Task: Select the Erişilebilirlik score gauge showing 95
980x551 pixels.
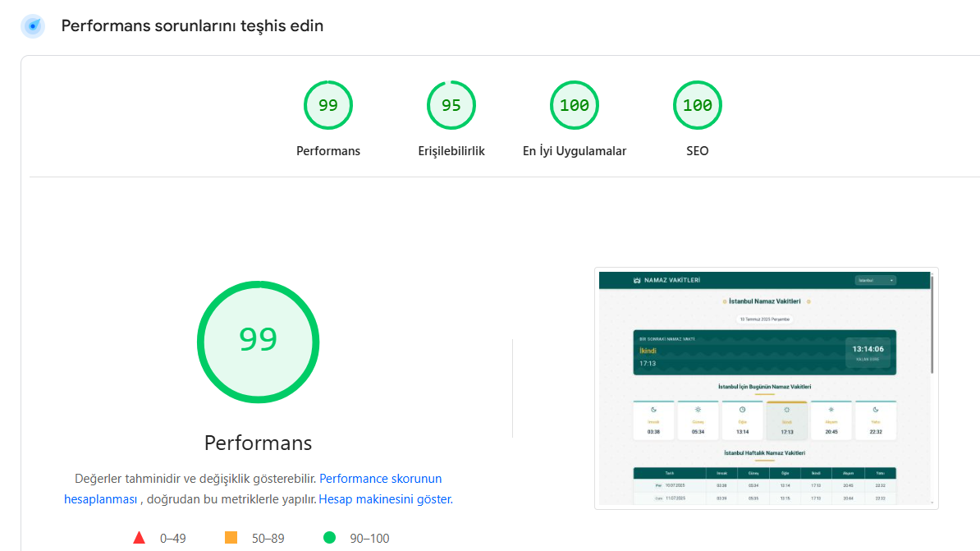Action: tap(451, 105)
